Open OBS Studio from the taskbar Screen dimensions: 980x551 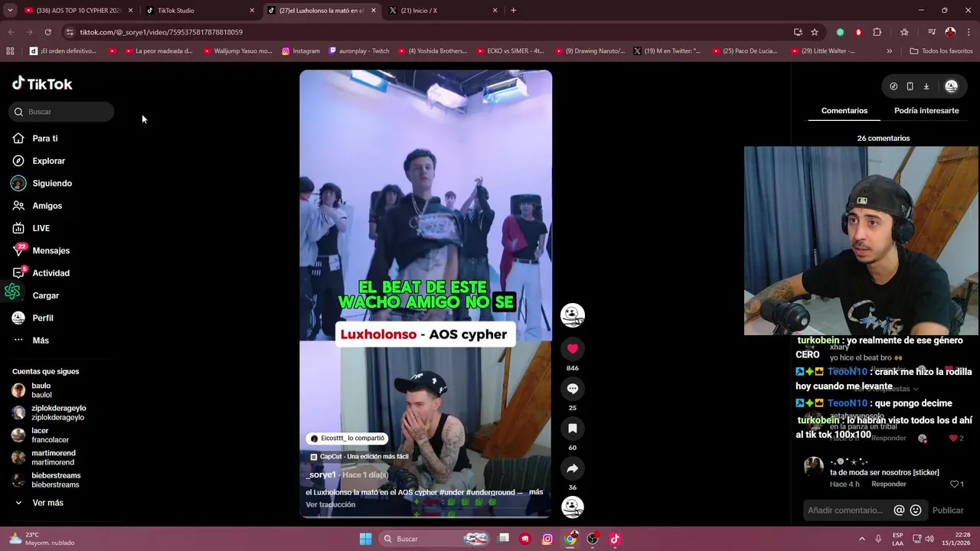593,539
